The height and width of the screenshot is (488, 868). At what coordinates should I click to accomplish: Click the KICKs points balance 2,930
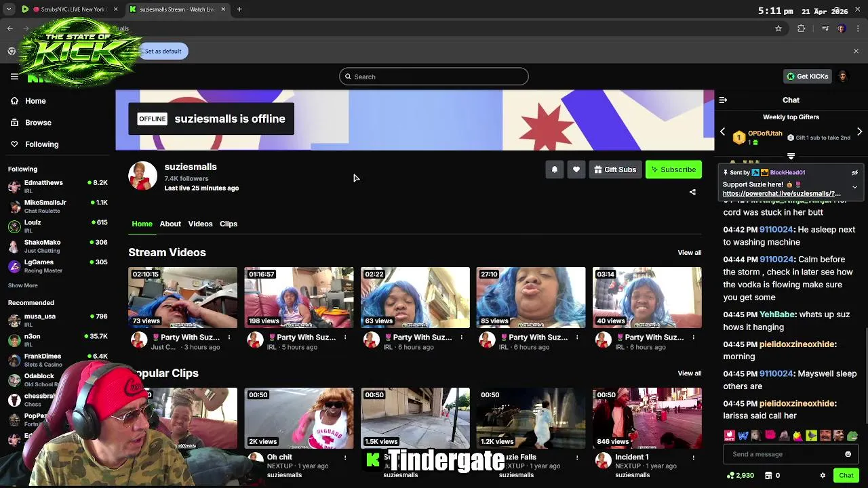point(740,476)
